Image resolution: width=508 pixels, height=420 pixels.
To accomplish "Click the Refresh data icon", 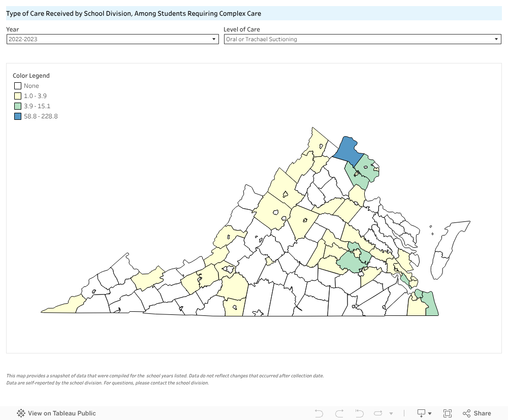I will click(x=378, y=413).
